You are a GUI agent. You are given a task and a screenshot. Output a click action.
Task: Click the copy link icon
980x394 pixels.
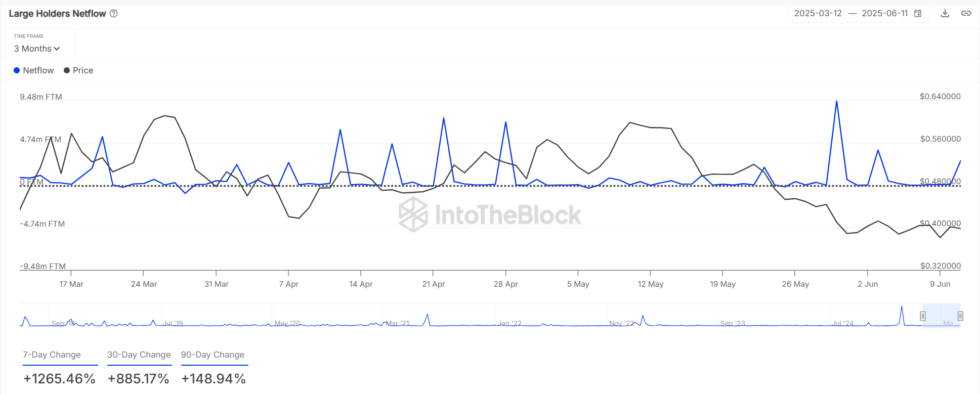click(966, 14)
